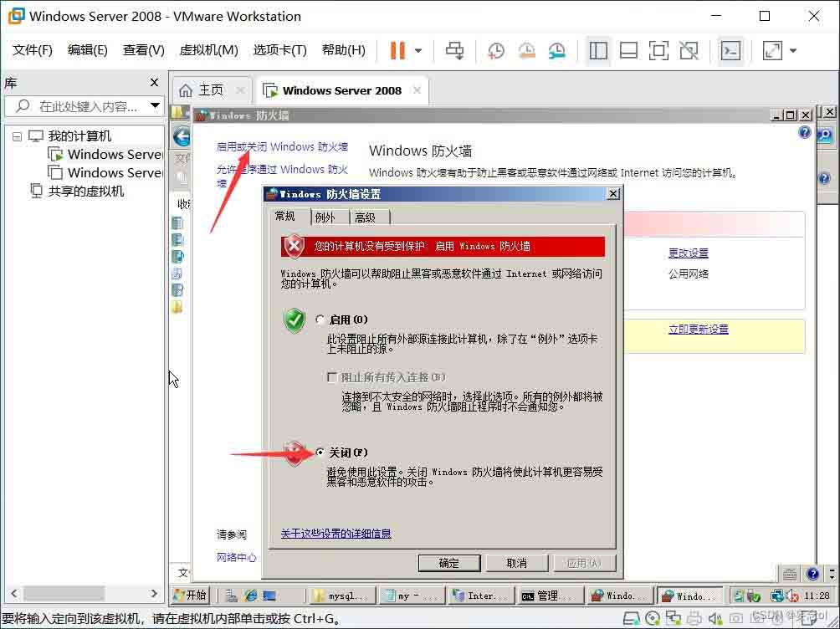Click the pause virtual machine icon
Viewport: 840px width, 629px height.
397,51
